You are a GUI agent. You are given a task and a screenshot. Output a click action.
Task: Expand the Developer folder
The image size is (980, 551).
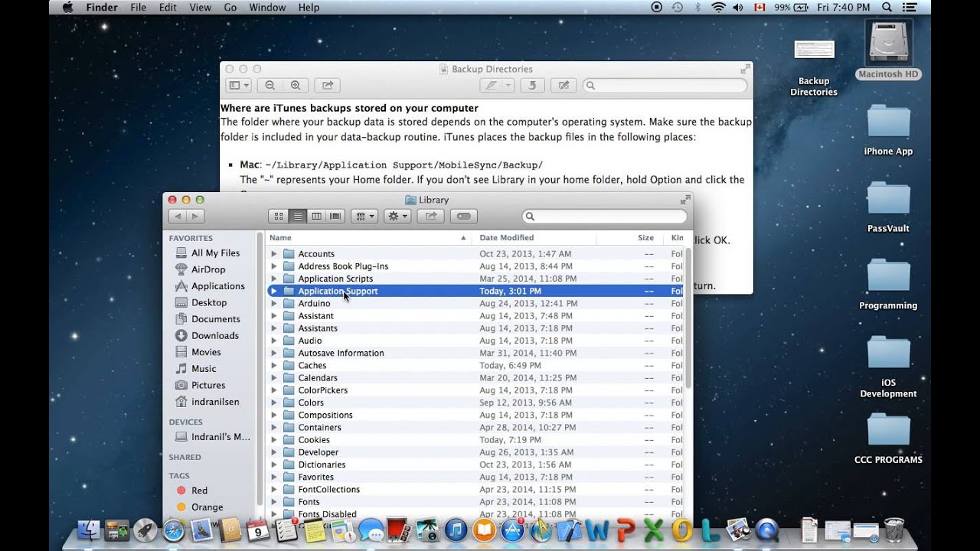[274, 452]
